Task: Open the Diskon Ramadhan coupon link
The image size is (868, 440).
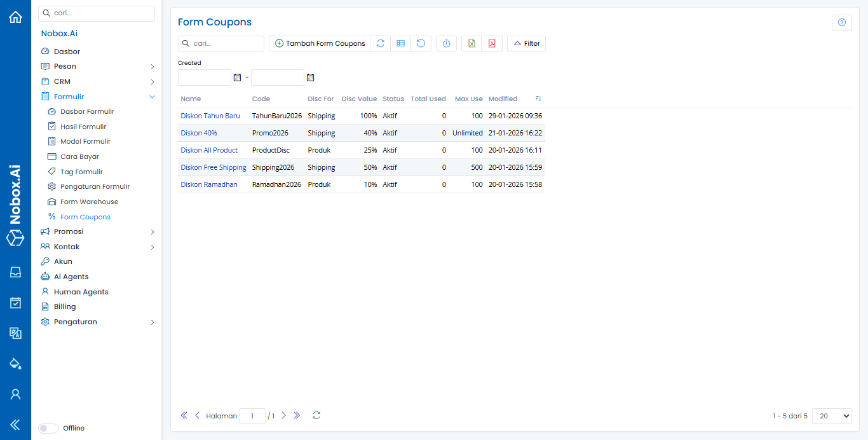Action: pos(209,184)
